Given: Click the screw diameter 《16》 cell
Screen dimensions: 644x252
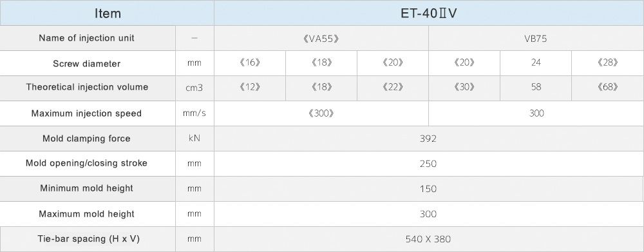Looking at the screenshot, I should 250,63.
